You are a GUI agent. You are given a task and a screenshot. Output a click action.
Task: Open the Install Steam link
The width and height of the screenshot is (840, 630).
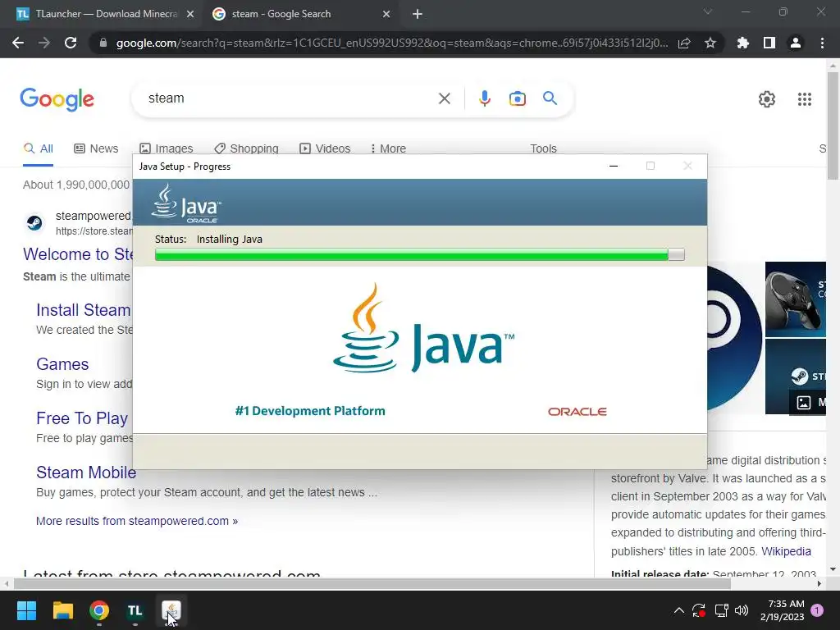(x=84, y=309)
